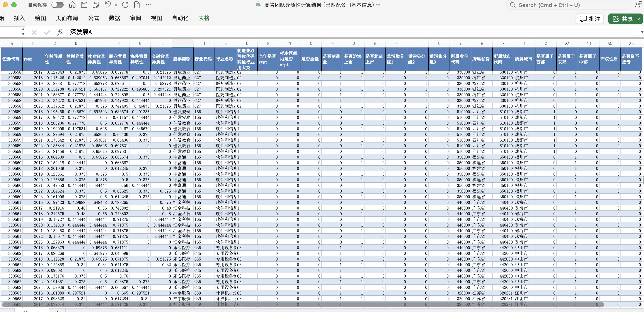
Task: Select column I header
Action: 182,43
